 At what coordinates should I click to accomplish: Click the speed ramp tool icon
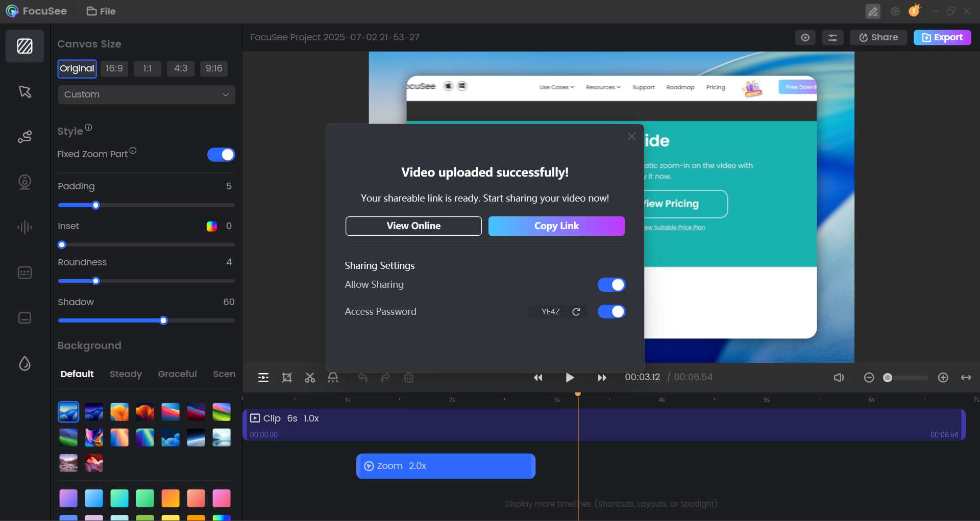tap(333, 378)
